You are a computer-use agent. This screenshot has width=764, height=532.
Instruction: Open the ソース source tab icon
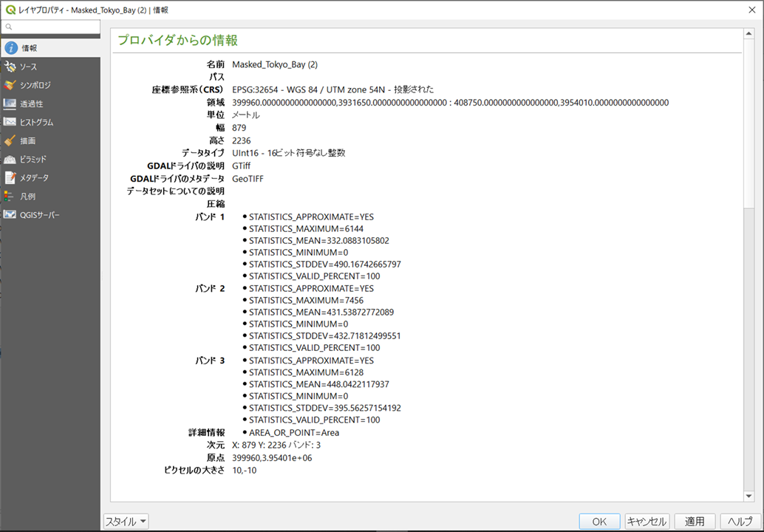(10, 66)
